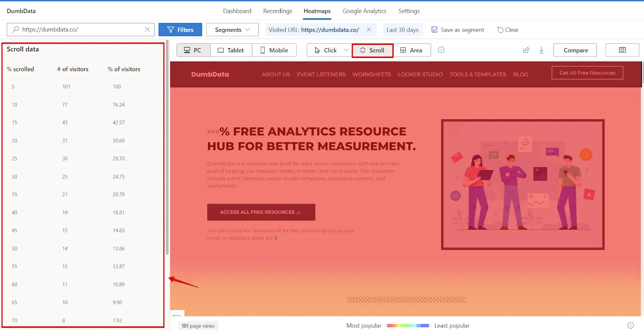Viewport: 644px width, 330px height.
Task: Click the '% of visitors' column header
Action: click(124, 69)
